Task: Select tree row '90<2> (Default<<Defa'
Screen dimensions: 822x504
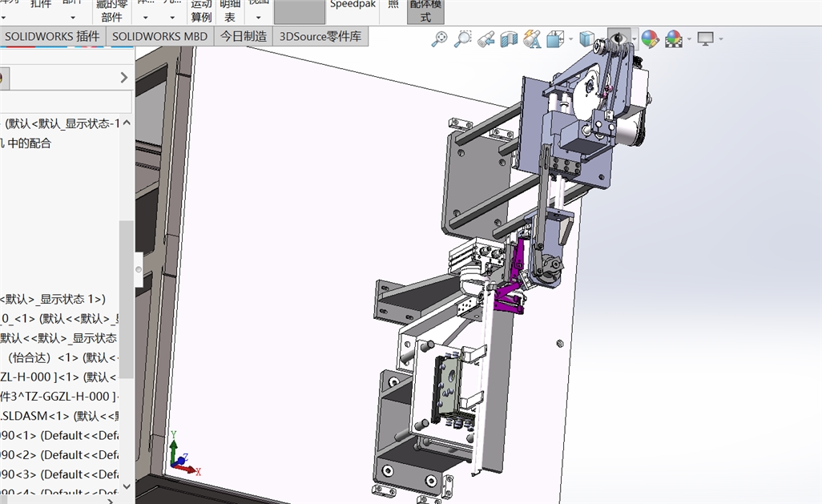Action: [x=60, y=454]
